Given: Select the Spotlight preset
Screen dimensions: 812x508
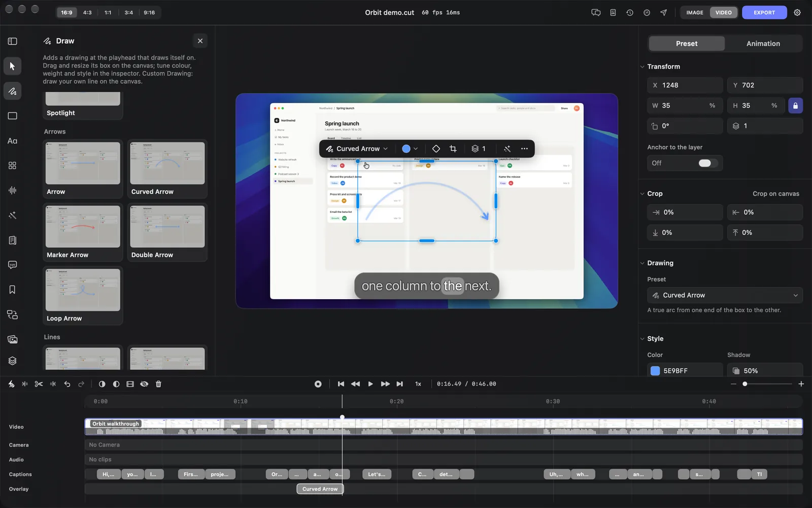Looking at the screenshot, I should pos(83,106).
